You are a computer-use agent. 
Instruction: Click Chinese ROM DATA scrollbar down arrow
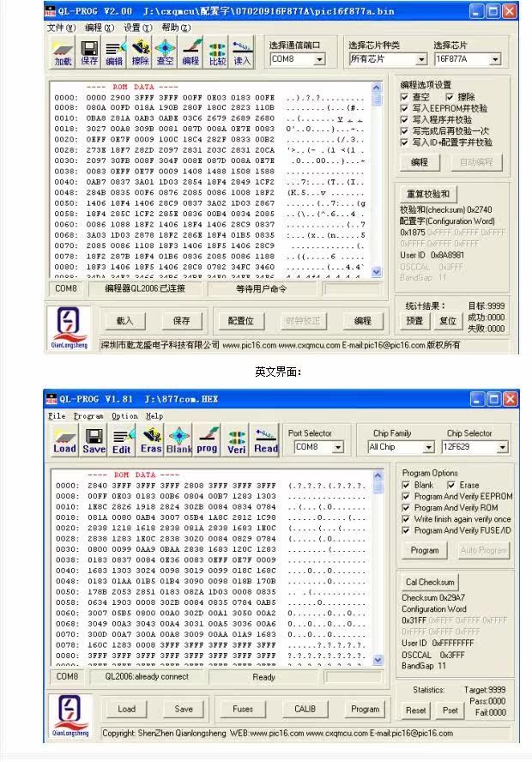tap(377, 272)
